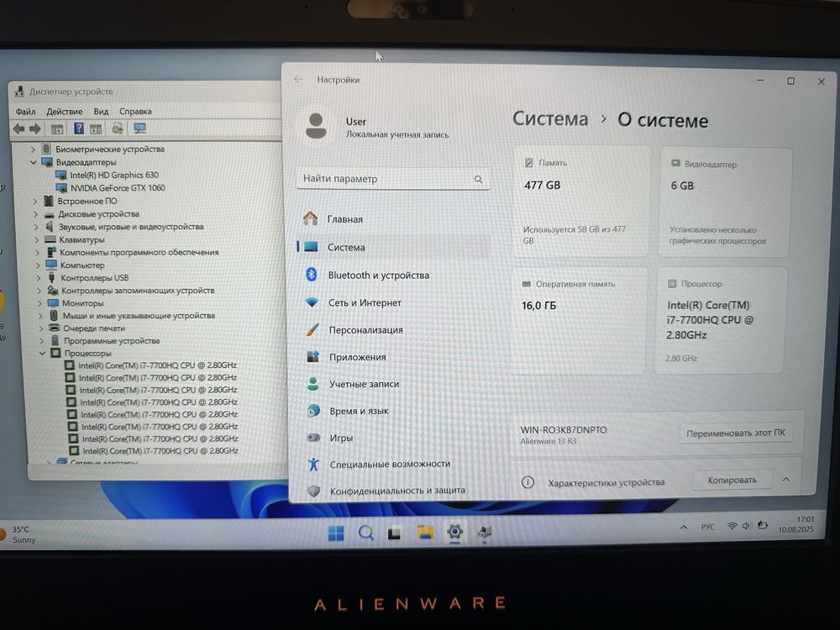Screen dimensions: 840x630
Task: Click the Система breadcrumb link
Action: pyautogui.click(x=550, y=119)
